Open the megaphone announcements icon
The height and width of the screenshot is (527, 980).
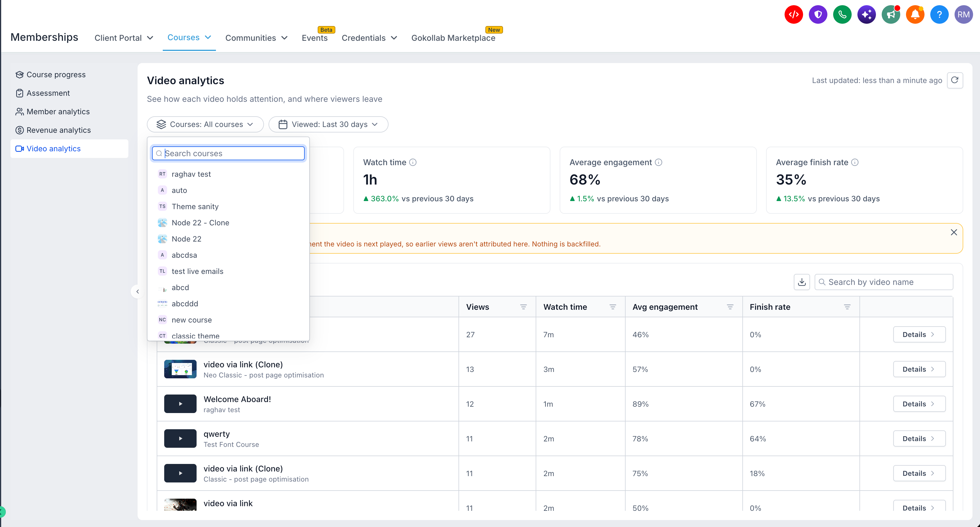[891, 14]
